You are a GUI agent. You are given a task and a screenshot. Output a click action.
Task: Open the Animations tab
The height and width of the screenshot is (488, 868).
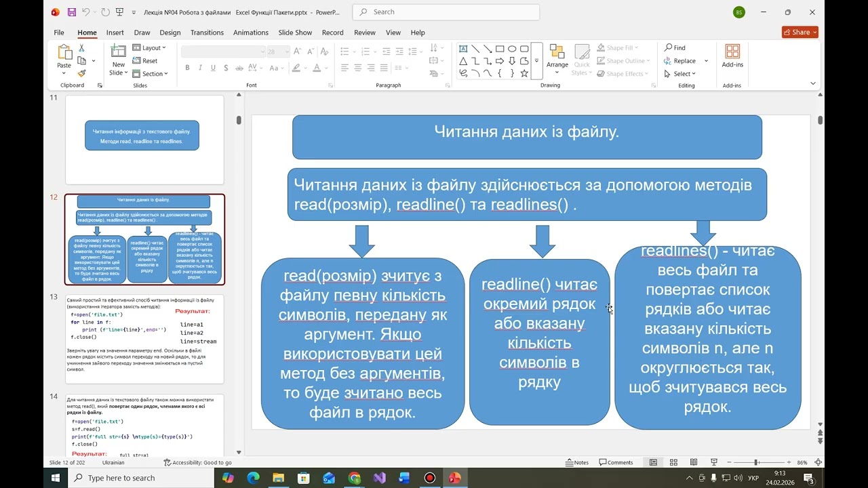251,33
